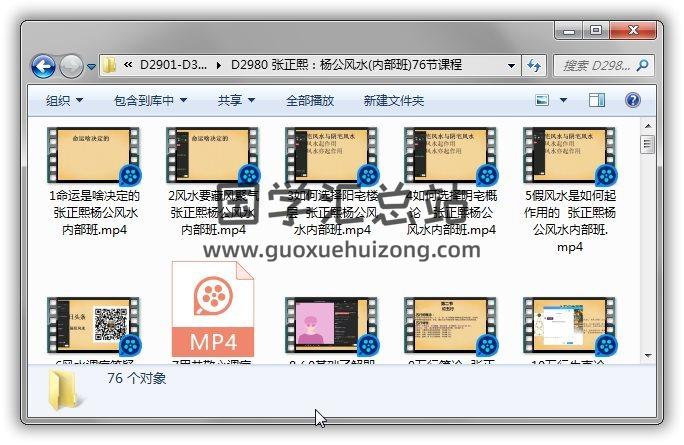
Task: Click 新建文件夹 in the toolbar
Action: 393,101
